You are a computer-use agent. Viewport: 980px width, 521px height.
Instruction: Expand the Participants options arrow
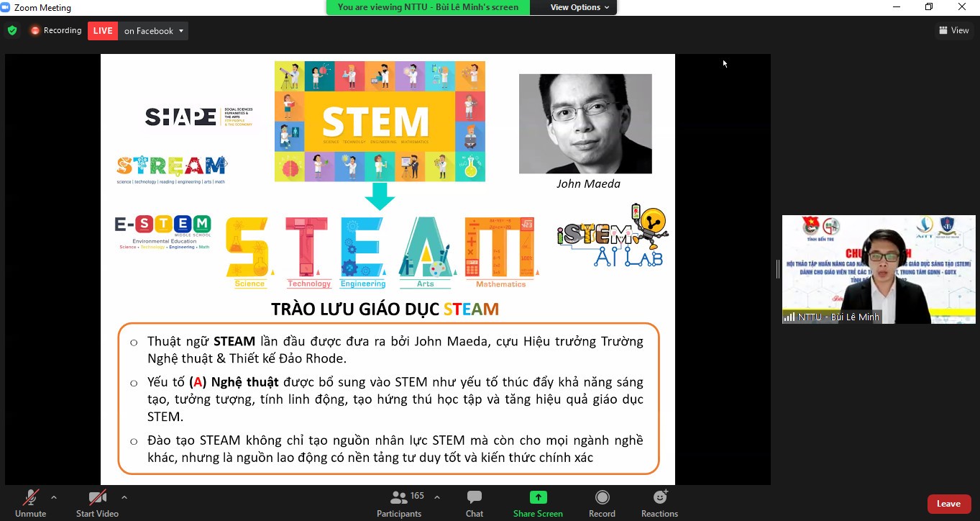437,497
